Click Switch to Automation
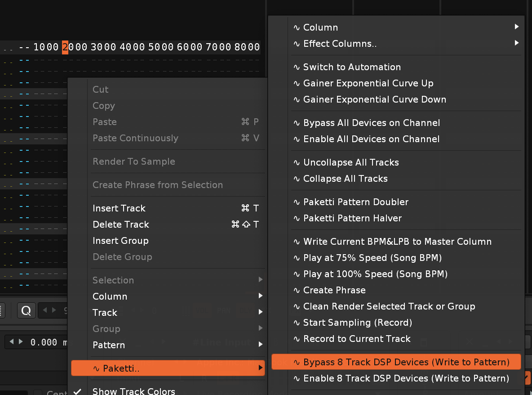 (x=352, y=67)
